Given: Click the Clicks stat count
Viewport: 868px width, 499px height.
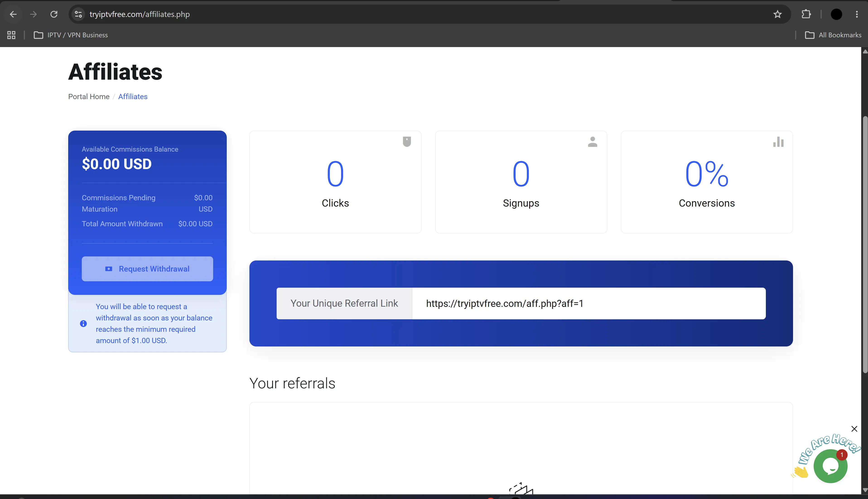Looking at the screenshot, I should (335, 174).
